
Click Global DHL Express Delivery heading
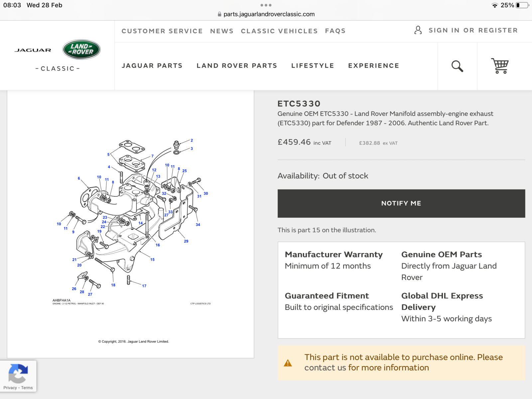tap(442, 301)
